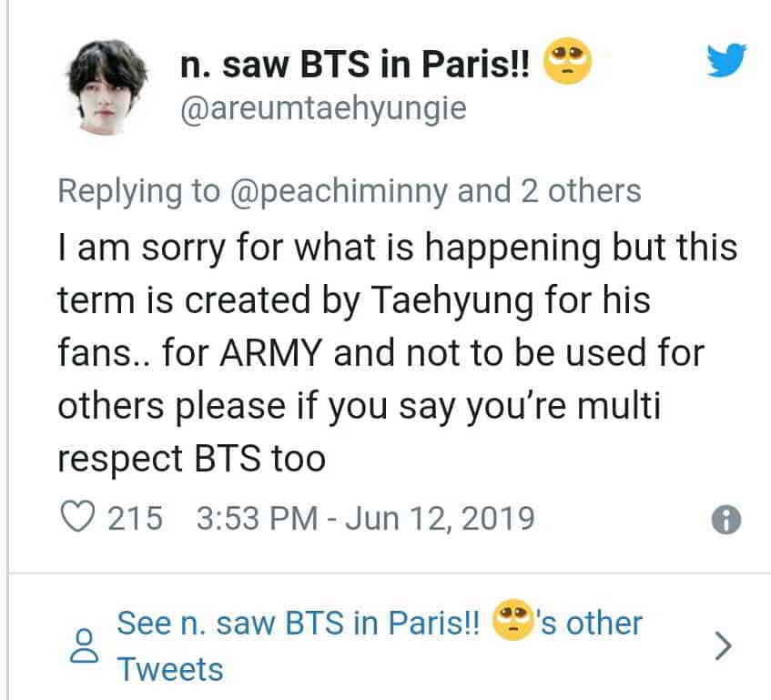Click the 215 like count
Image resolution: width=771 pixels, height=700 pixels.
[x=135, y=518]
